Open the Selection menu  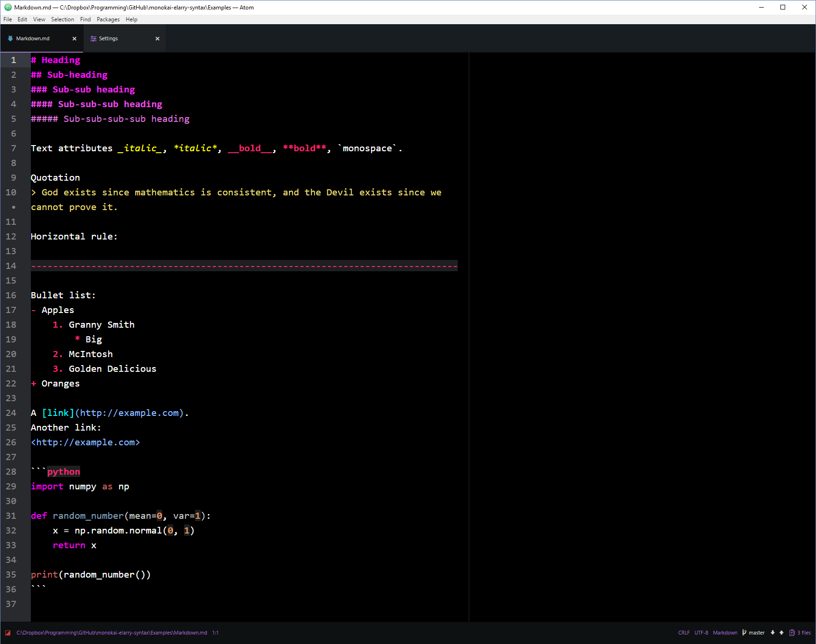[x=63, y=19]
